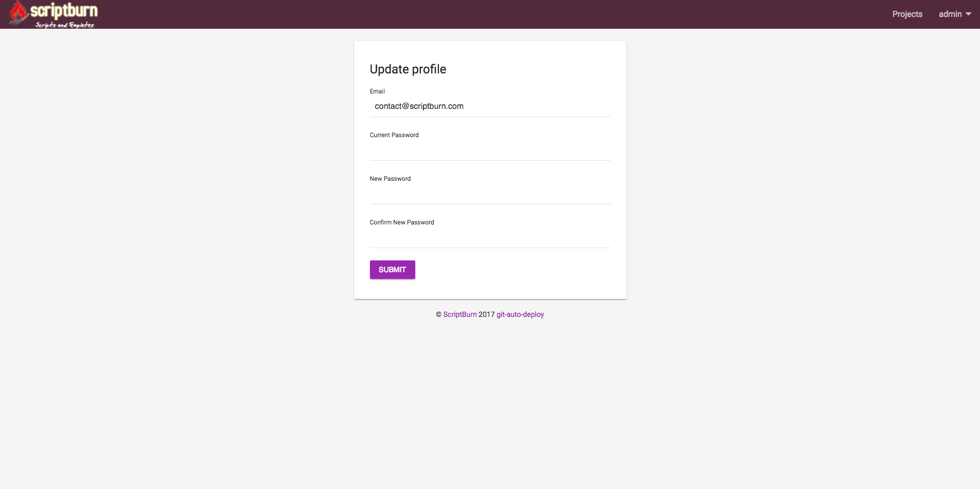The image size is (980, 489).
Task: Click the Email field label
Action: (x=377, y=91)
